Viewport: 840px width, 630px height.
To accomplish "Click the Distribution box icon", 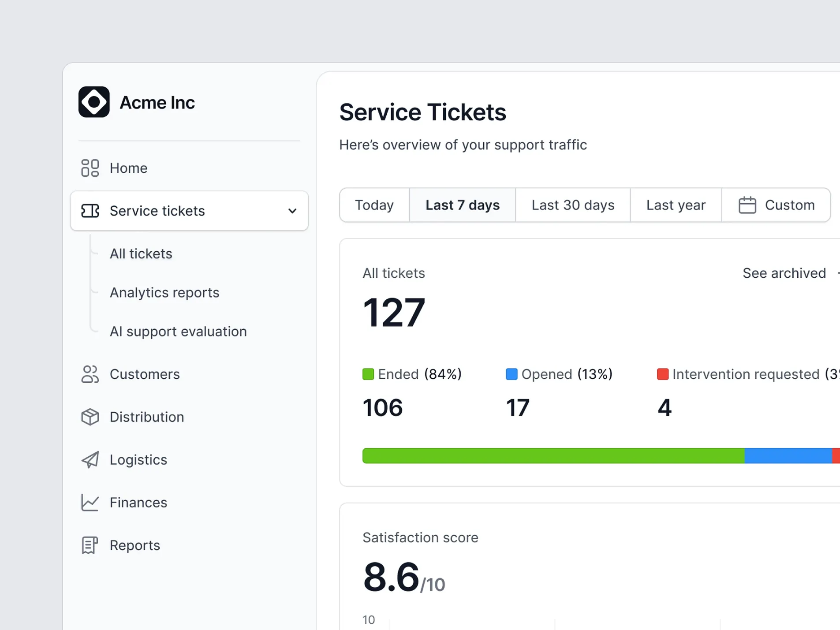I will point(90,417).
